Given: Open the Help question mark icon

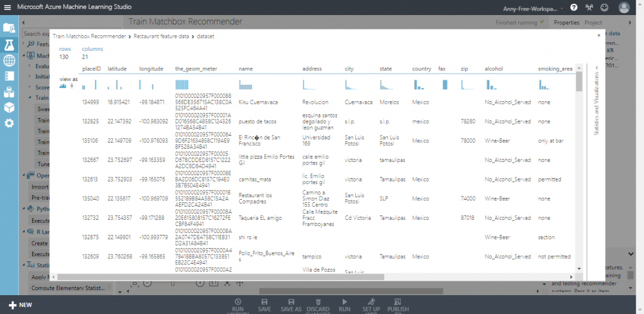Looking at the screenshot, I should (x=574, y=8).
